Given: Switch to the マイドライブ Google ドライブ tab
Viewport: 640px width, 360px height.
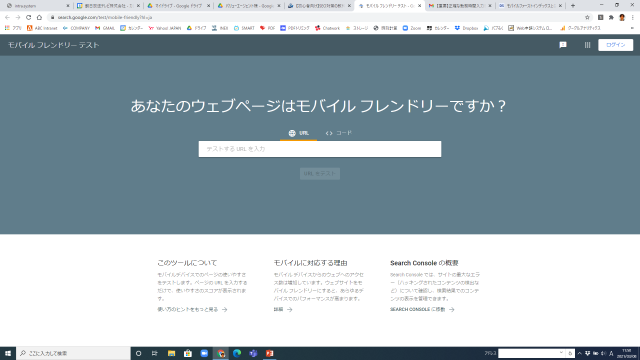Looking at the screenshot, I should [178, 6].
